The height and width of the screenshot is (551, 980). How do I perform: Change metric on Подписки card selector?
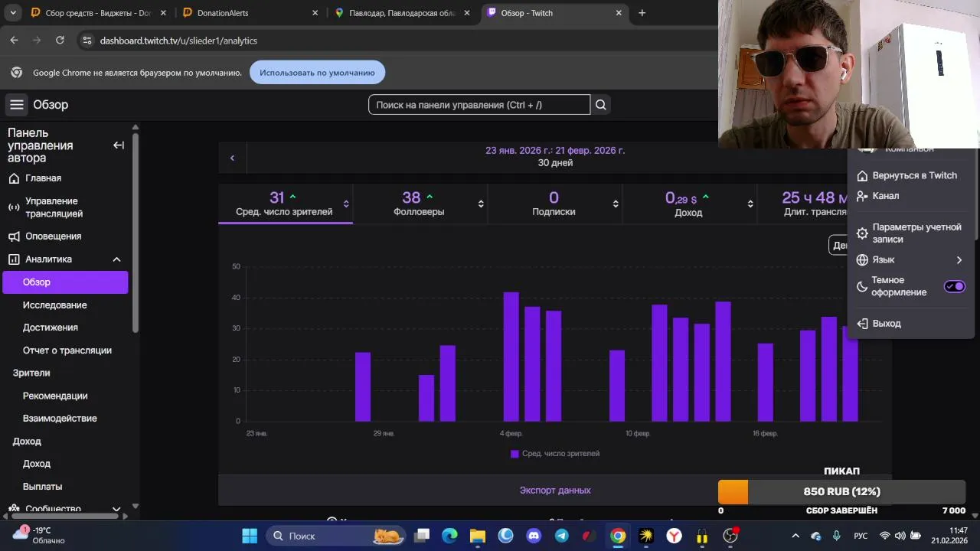616,204
